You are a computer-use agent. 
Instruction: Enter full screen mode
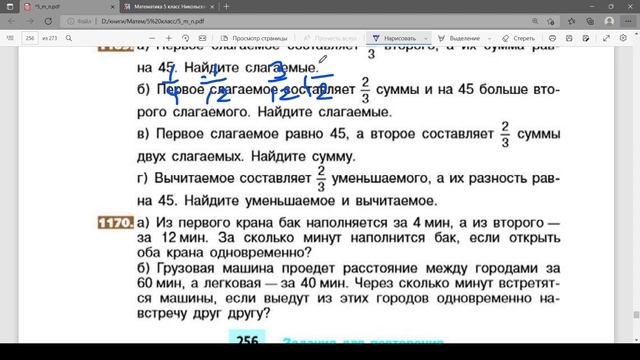pyautogui.click(x=607, y=38)
